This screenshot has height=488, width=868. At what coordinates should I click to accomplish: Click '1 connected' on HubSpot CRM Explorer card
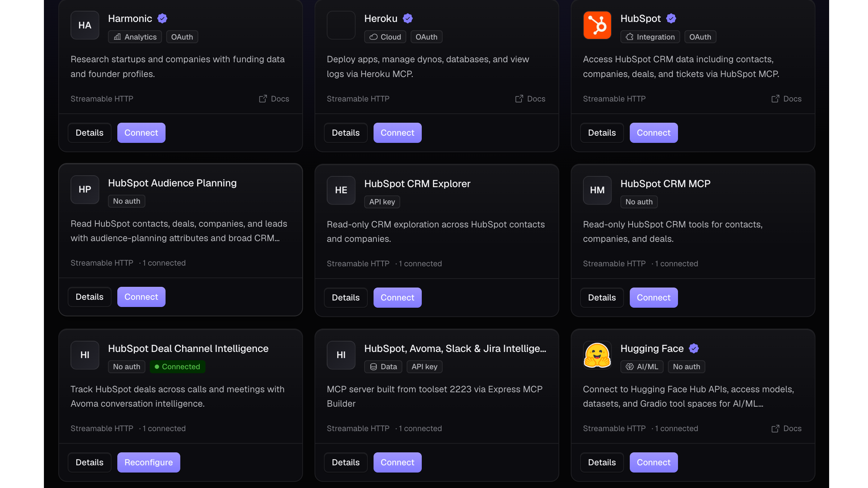tap(420, 263)
